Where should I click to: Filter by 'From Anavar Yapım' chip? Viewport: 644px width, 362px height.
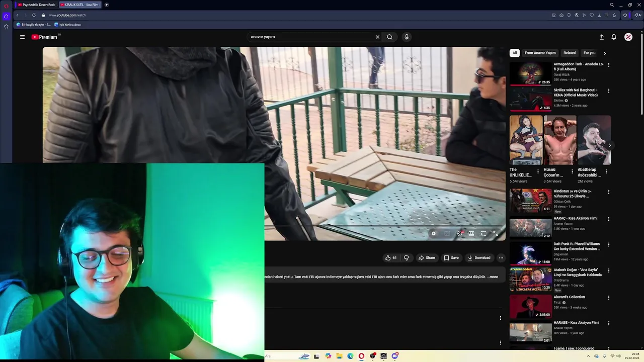540,53
